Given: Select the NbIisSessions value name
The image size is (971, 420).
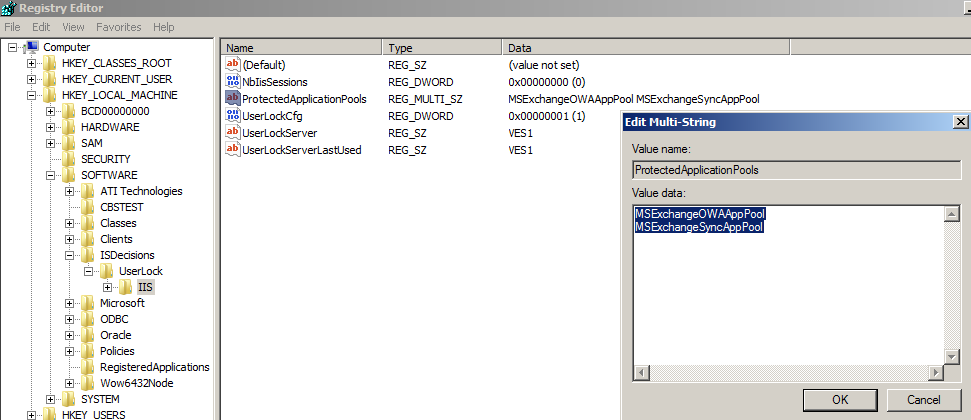Looking at the screenshot, I should tap(275, 82).
